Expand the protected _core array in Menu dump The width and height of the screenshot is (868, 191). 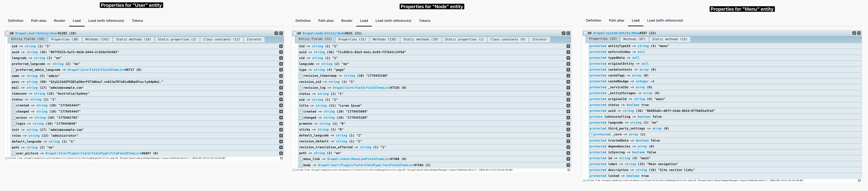pyautogui.click(x=591, y=135)
